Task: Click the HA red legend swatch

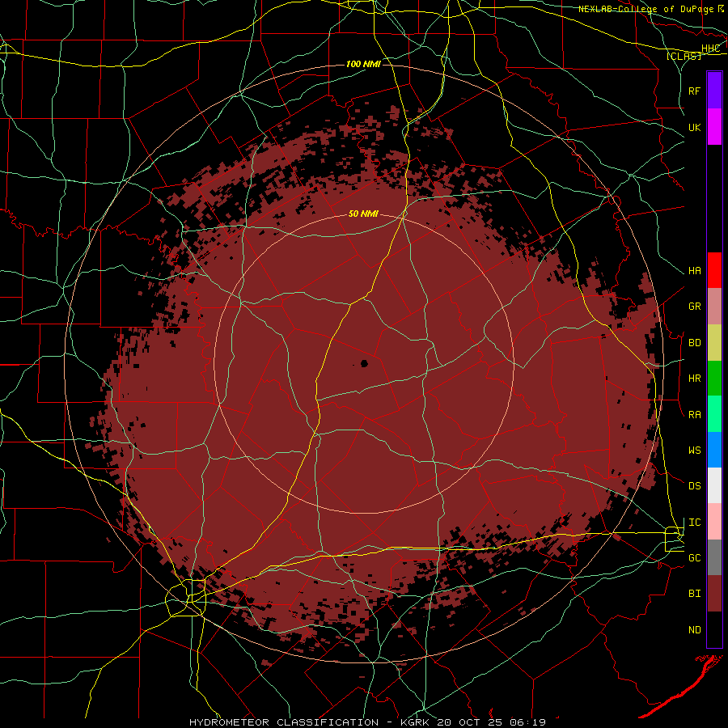Action: (x=714, y=270)
